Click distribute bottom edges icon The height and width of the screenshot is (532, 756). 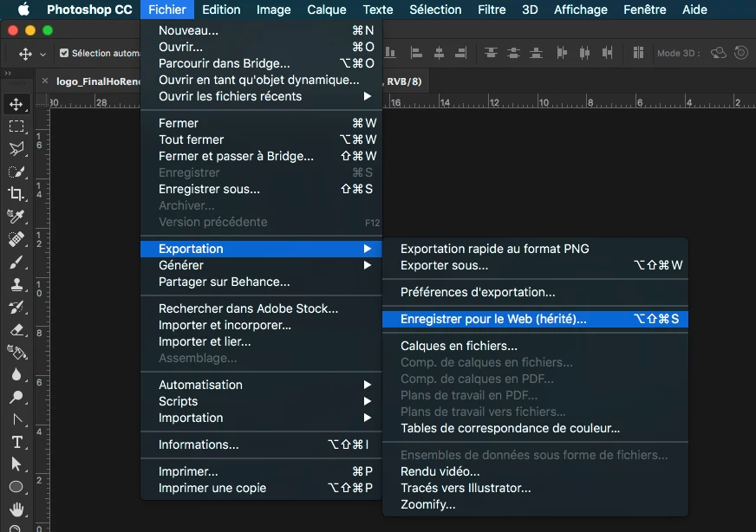536,53
